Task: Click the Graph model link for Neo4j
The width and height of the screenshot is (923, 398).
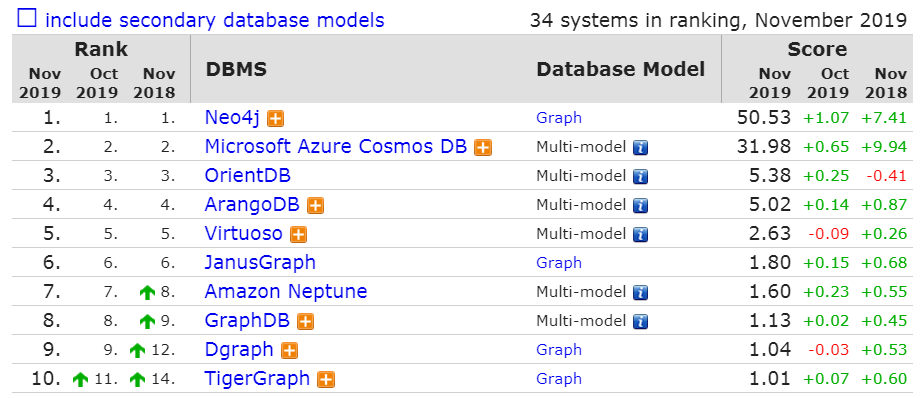Action: click(559, 118)
